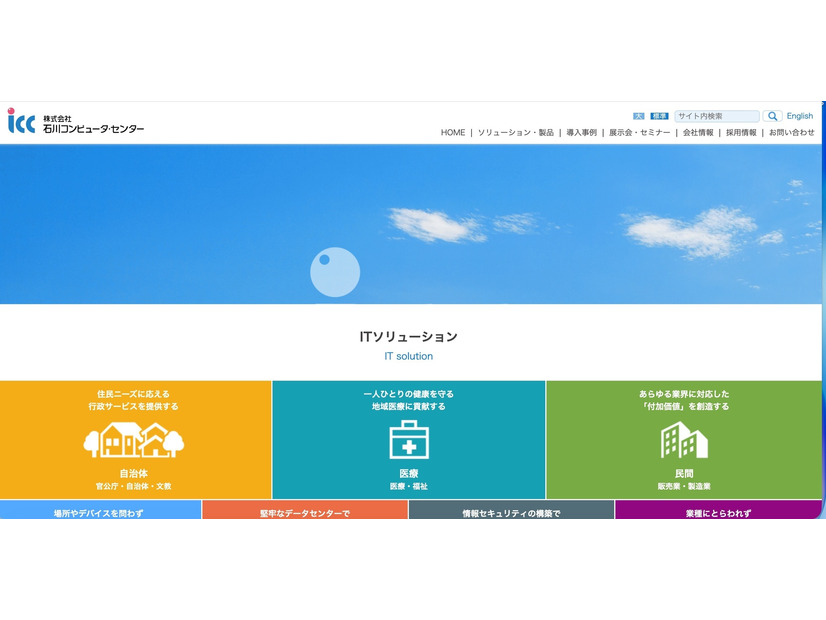Open ソリューション・製品 in the navigation
826x620 pixels.
[516, 133]
